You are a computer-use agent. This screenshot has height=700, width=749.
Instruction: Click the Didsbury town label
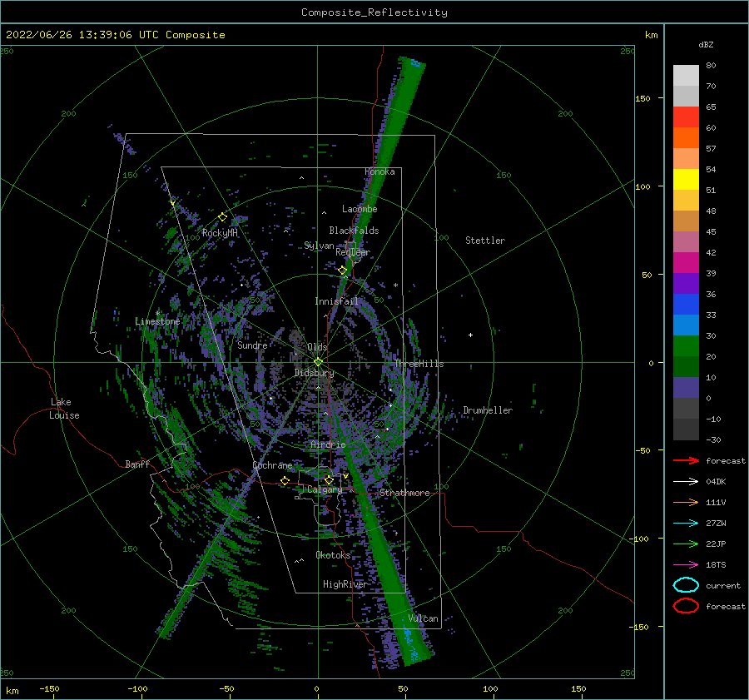[x=315, y=373]
